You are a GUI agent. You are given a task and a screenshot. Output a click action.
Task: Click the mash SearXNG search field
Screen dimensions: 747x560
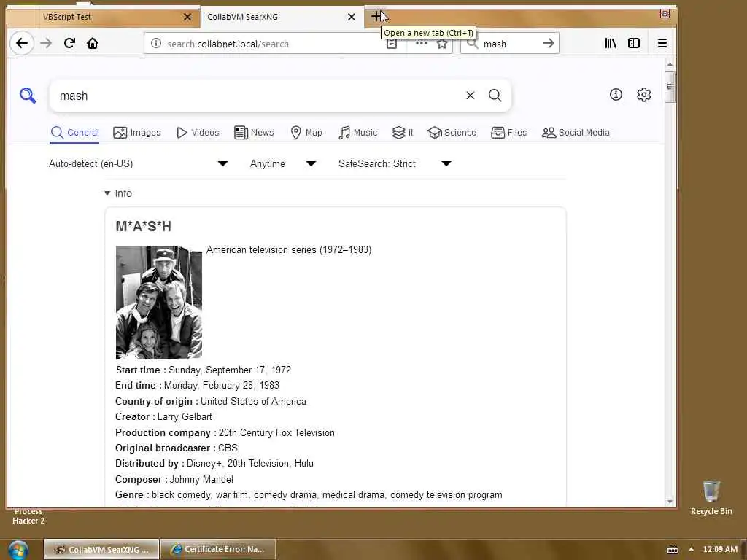(x=258, y=96)
